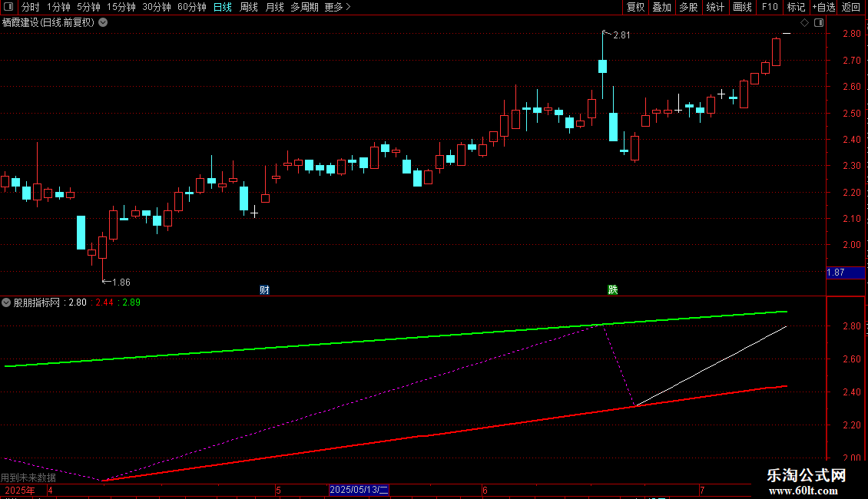Viewport: 868px width, 499px height.
Task: Open the 多周期 multi-period view
Action: pos(304,7)
